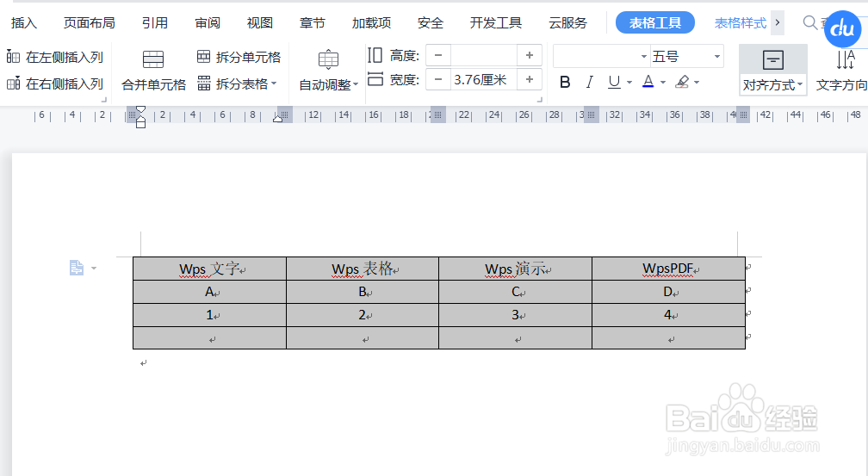This screenshot has width=868, height=476.
Task: Click the table cell containing '1'
Action: 210,315
